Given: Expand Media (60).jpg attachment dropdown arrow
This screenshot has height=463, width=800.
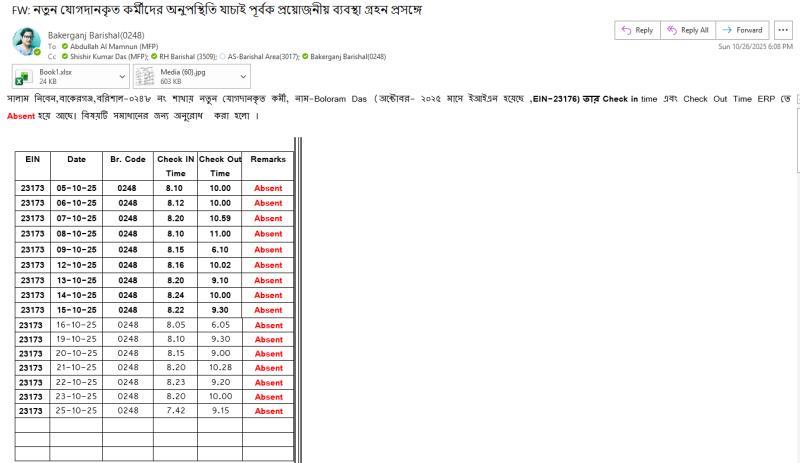Looking at the screenshot, I should pos(244,76).
